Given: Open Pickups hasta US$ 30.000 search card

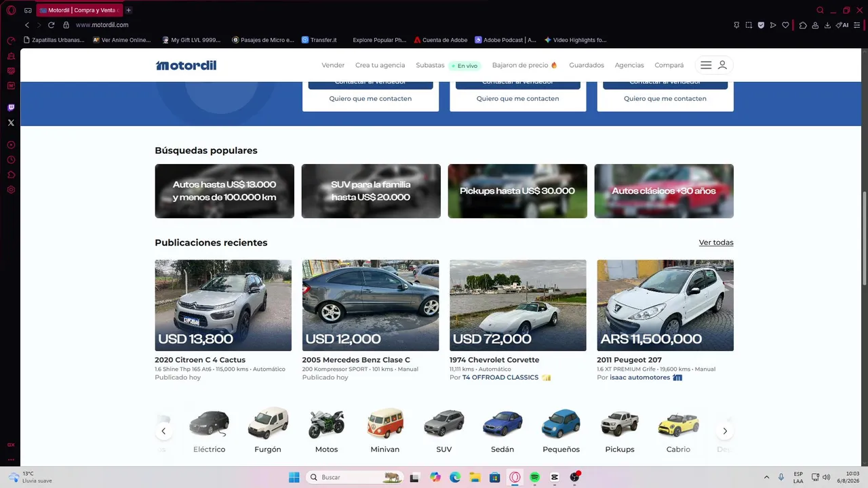Looking at the screenshot, I should click(517, 191).
